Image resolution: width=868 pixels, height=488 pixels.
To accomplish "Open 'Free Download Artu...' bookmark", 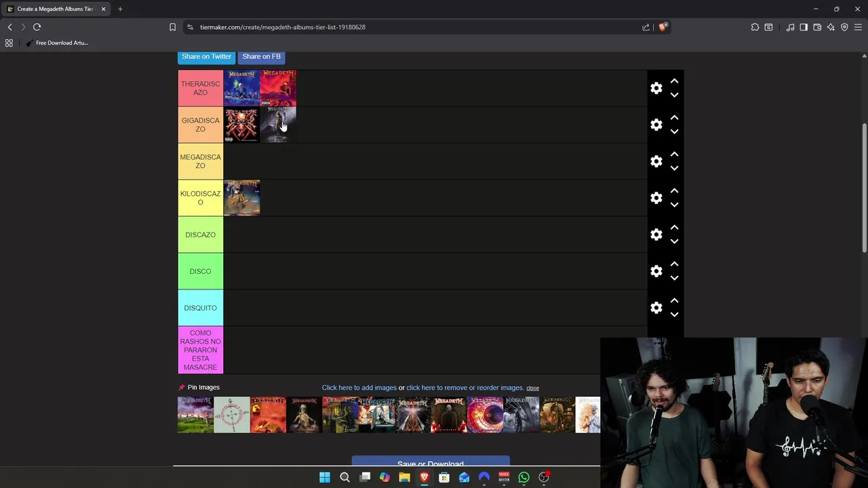I will (x=57, y=43).
